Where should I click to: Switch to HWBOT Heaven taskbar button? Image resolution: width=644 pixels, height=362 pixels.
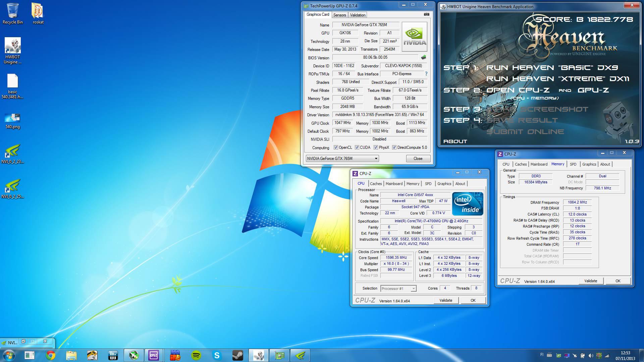[259, 355]
